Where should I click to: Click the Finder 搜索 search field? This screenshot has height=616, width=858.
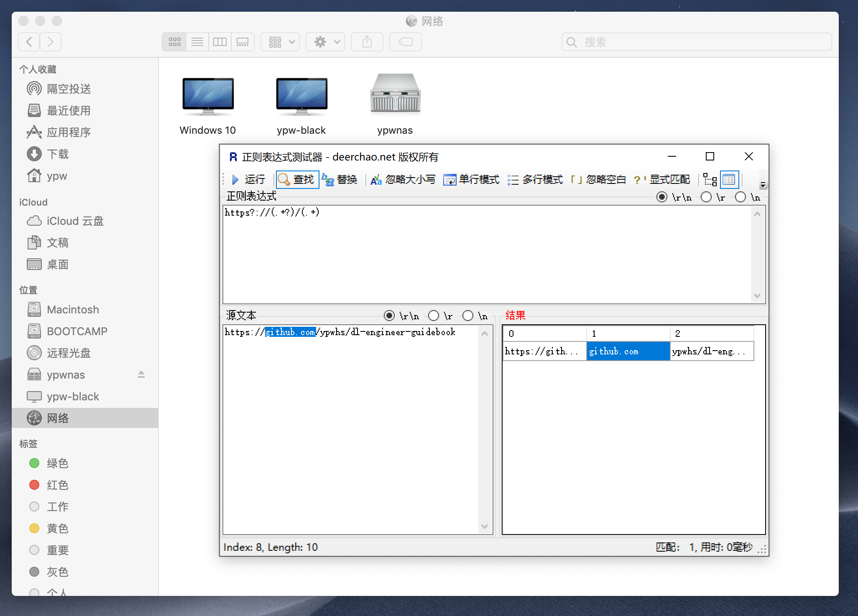(697, 42)
